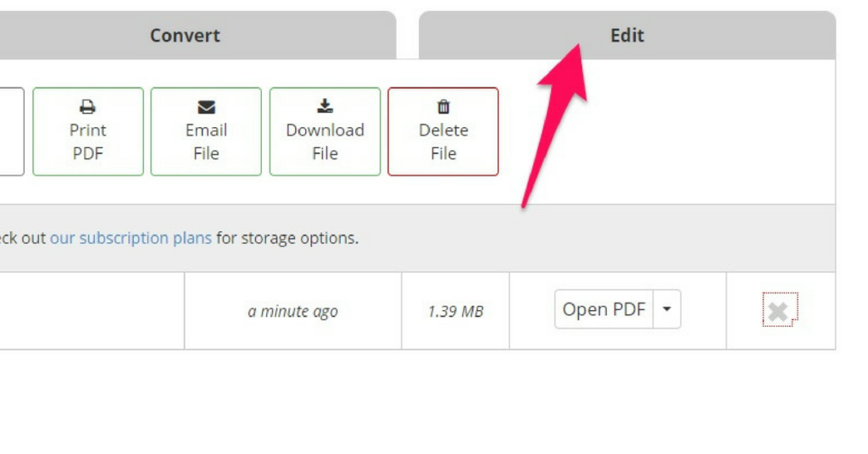The height and width of the screenshot is (454, 868).
Task: Click the printer icon above Print PDF
Action: tap(87, 106)
